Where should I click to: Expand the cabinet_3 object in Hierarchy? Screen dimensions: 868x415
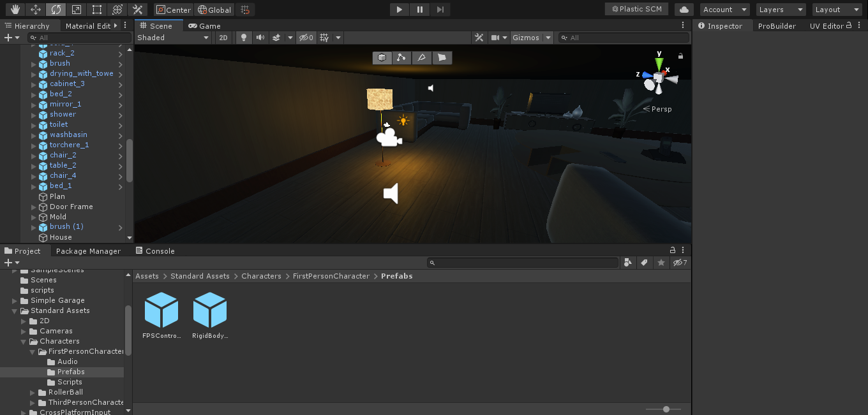coord(34,84)
